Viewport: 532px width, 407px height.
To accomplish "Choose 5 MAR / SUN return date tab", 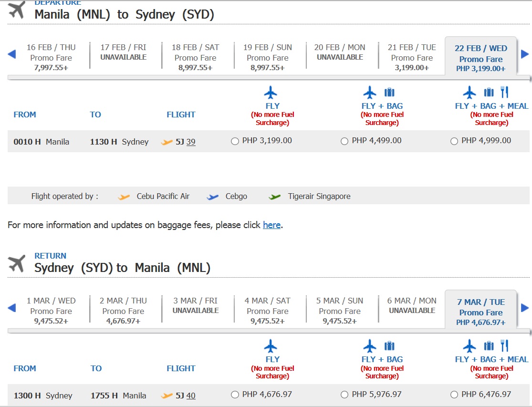I will [340, 310].
